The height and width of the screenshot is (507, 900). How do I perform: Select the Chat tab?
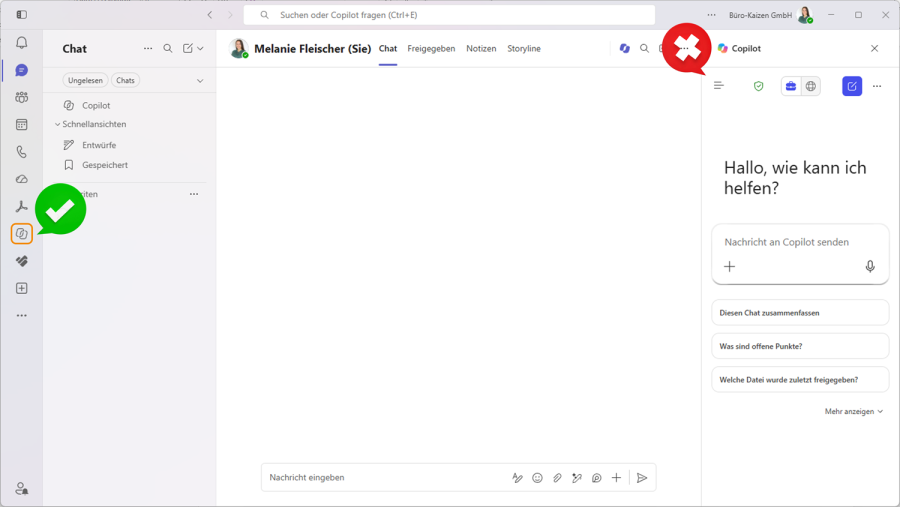[387, 49]
